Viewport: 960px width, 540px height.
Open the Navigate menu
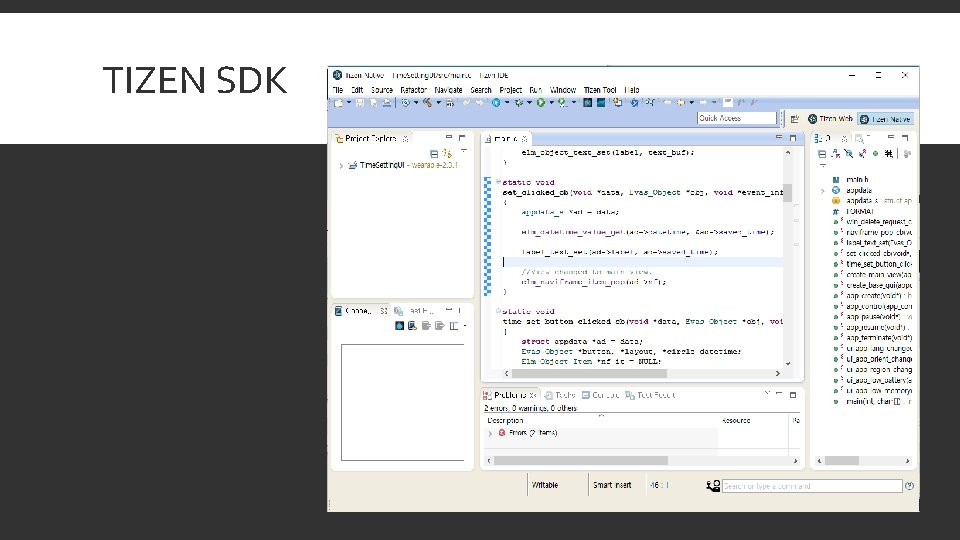click(448, 90)
